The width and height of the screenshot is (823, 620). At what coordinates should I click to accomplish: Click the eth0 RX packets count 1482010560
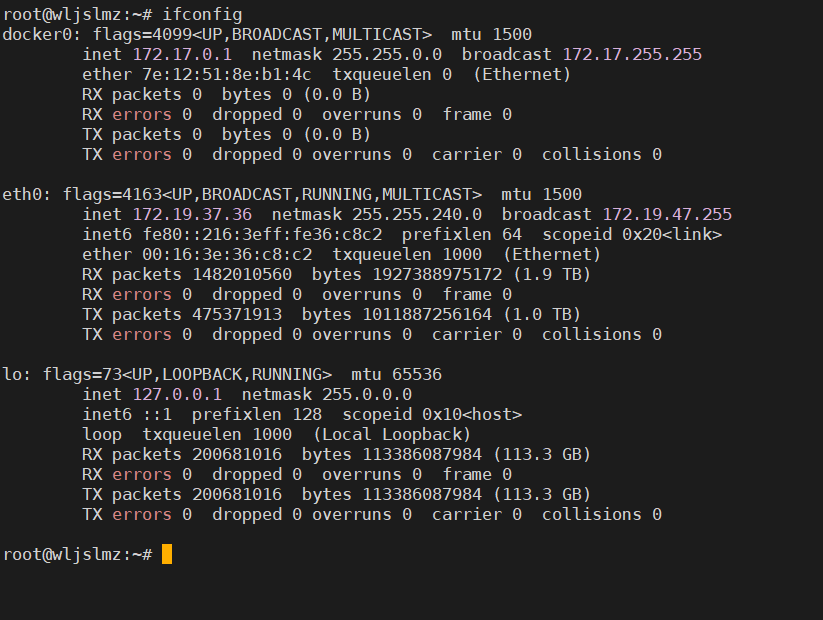point(242,274)
